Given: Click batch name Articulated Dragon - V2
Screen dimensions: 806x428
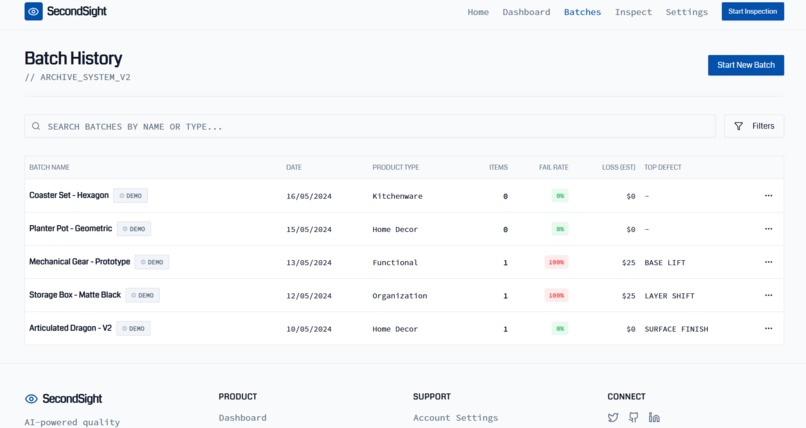Looking at the screenshot, I should [70, 328].
